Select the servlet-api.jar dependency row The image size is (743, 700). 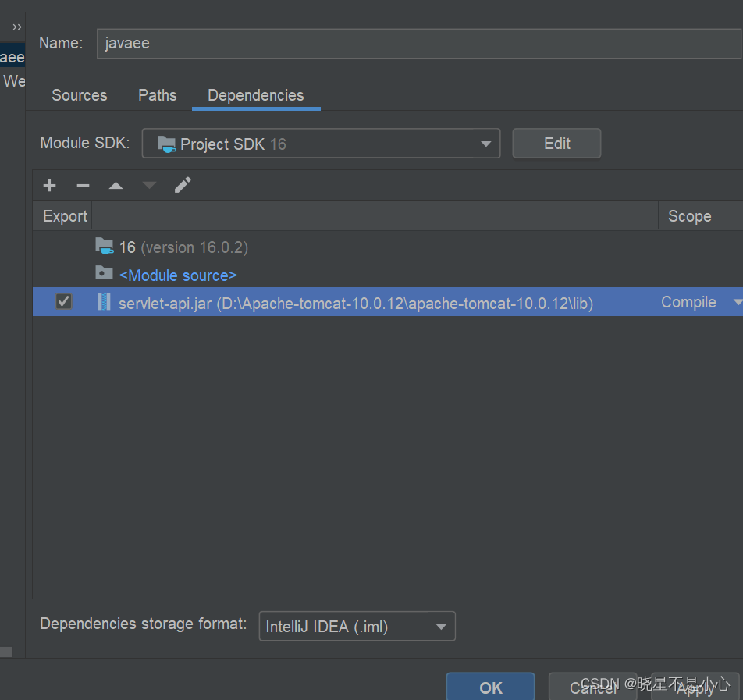coord(388,302)
